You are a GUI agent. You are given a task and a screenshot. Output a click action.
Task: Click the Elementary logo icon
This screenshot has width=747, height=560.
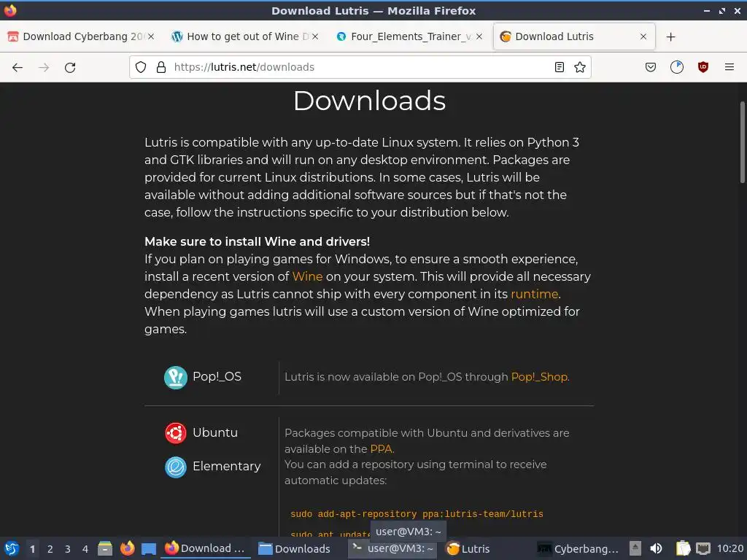coord(176,467)
